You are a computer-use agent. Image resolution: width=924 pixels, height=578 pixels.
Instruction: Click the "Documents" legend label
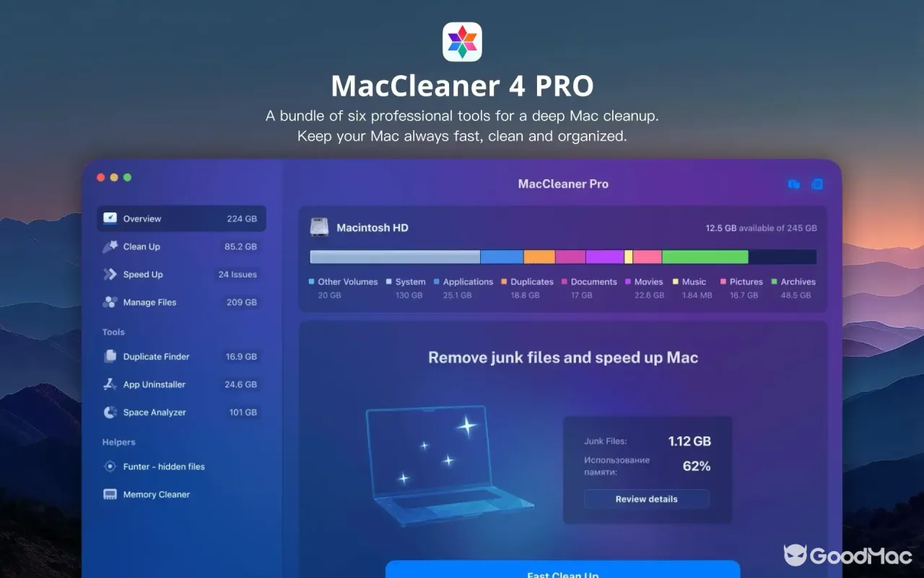tap(594, 282)
